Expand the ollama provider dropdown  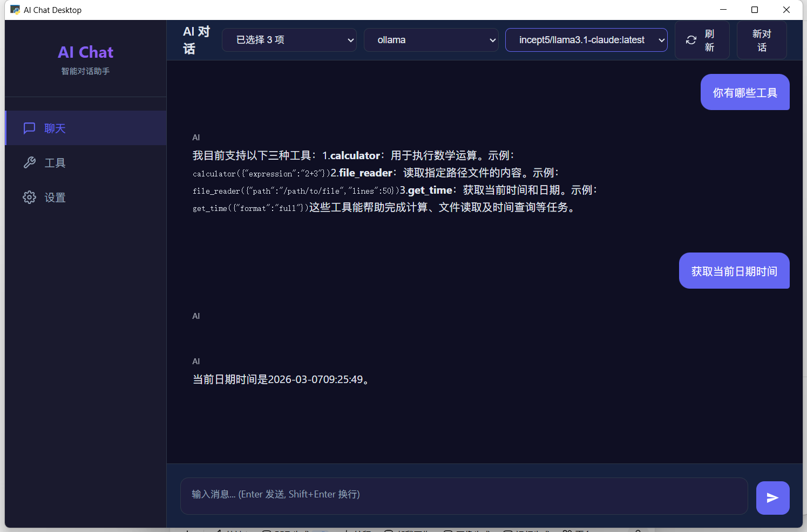click(431, 40)
